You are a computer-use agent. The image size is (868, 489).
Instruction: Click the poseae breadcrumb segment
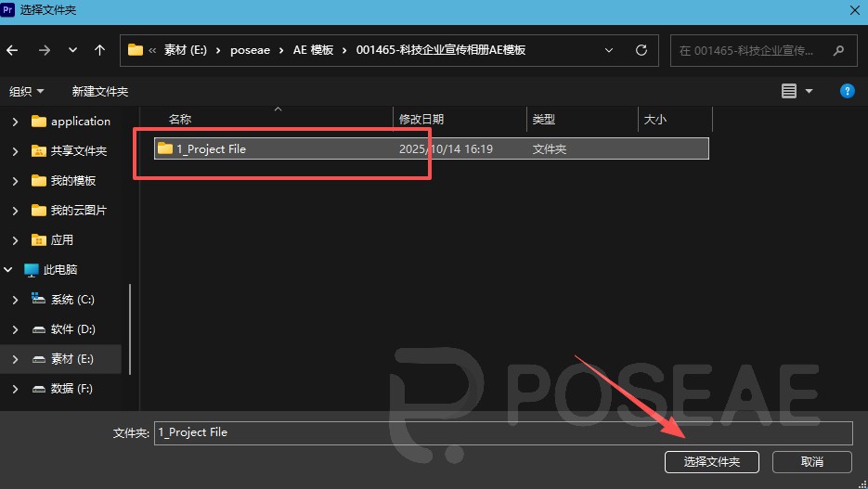tap(251, 50)
